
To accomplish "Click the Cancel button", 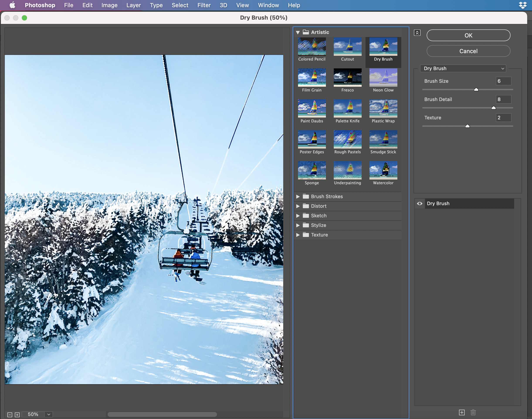I will [468, 51].
